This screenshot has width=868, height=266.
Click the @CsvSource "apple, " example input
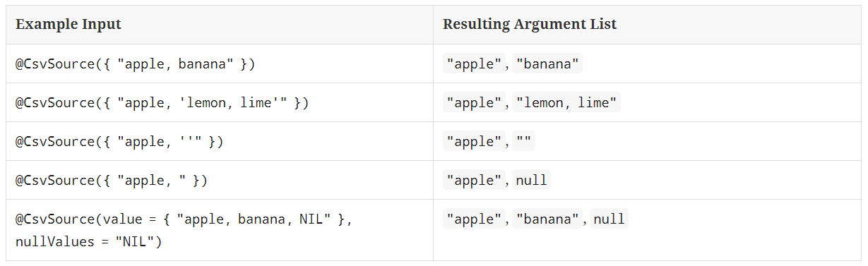[112, 181]
